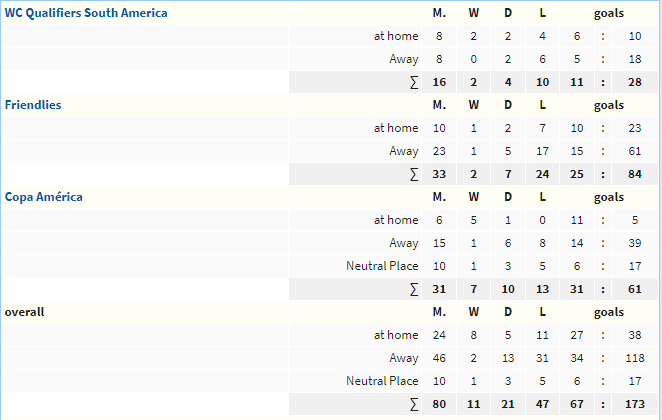662x420 pixels.
Task: Select Friendlies Away losses value 17
Action: [543, 152]
